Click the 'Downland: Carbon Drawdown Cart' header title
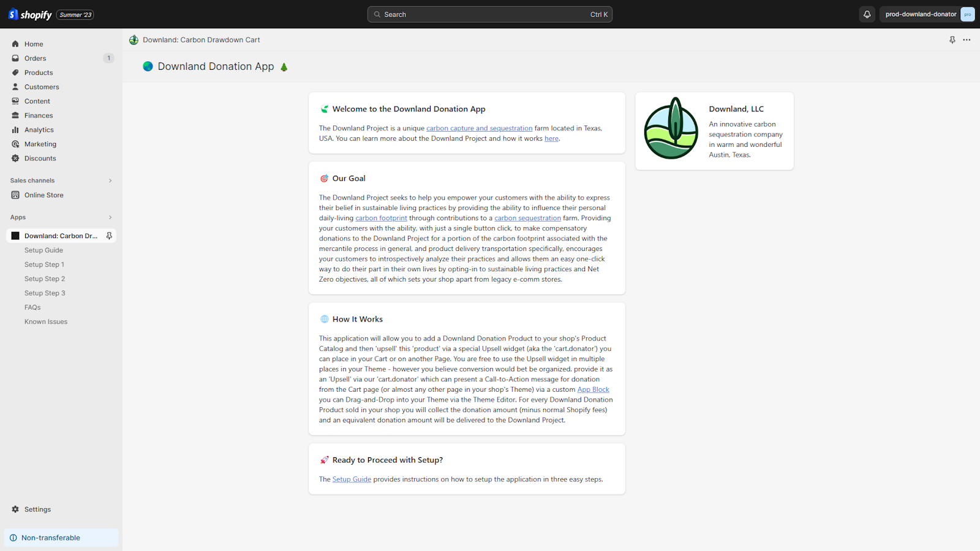The width and height of the screenshot is (980, 551). click(x=202, y=40)
